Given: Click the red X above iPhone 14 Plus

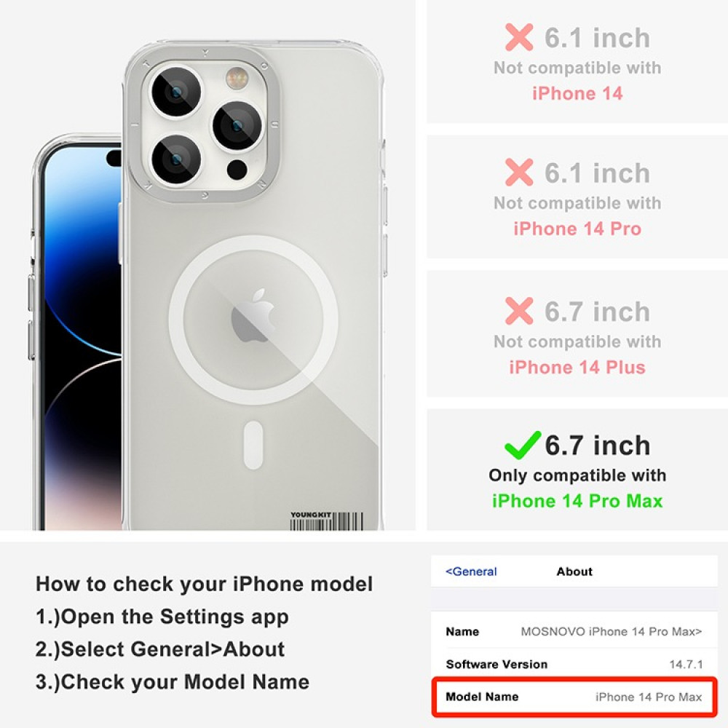Looking at the screenshot, I should coord(518,311).
